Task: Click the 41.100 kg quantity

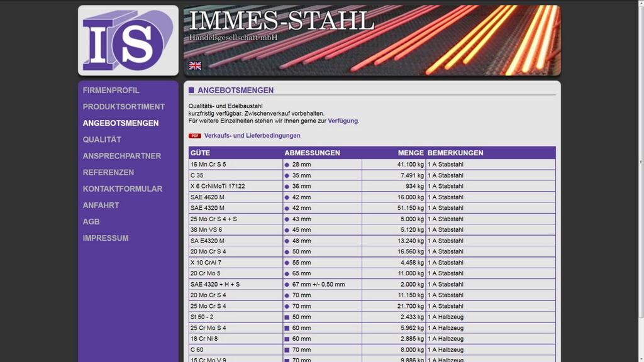Action: click(x=394, y=165)
